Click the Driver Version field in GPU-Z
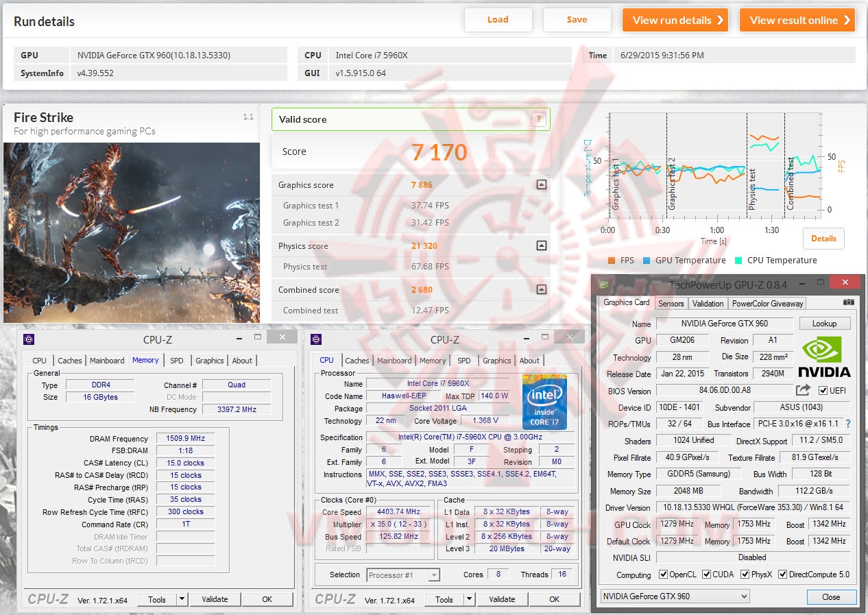The width and height of the screenshot is (868, 615). pos(753,507)
